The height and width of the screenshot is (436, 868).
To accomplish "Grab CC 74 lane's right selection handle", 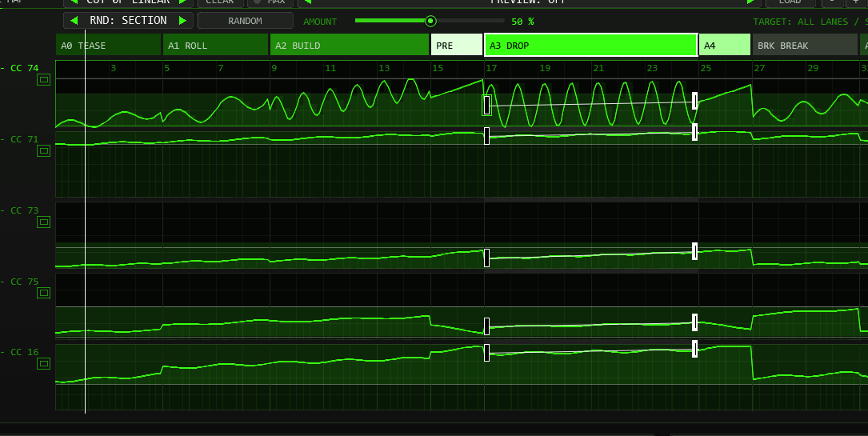I will point(694,101).
